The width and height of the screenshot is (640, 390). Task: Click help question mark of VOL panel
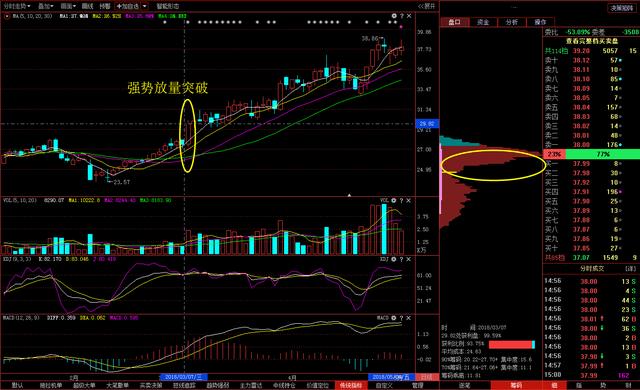pos(402,200)
